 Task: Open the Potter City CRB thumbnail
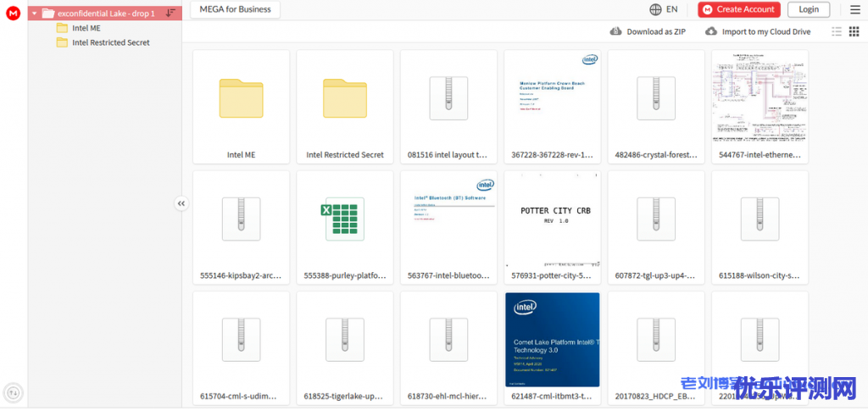[x=552, y=219]
